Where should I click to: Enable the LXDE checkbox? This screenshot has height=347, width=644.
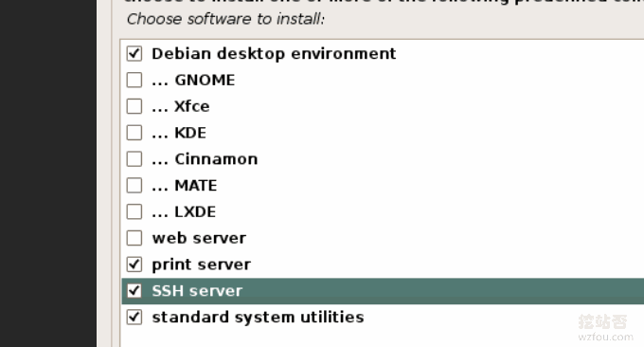click(x=134, y=211)
